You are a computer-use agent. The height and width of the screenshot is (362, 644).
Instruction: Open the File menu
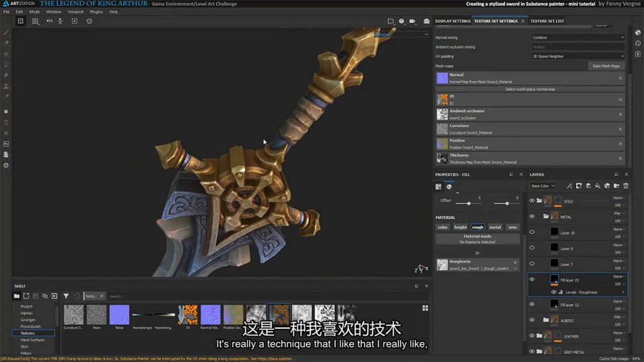6,12
